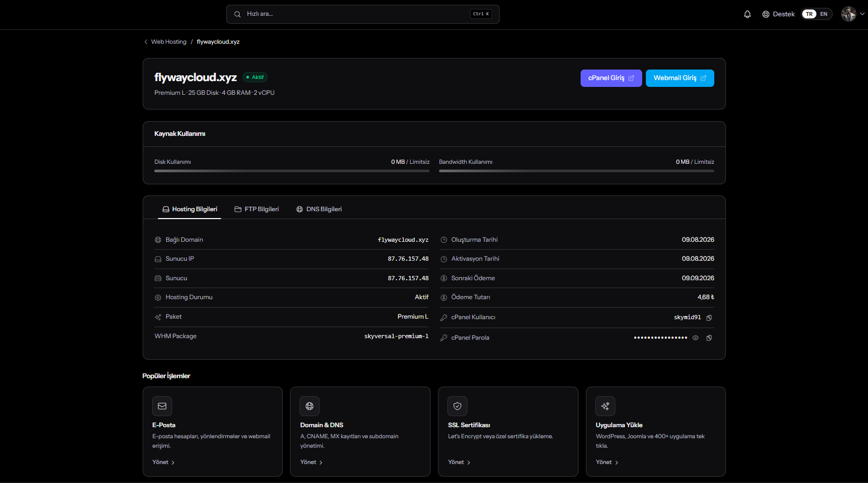Click the Disk Kullanımı progress bar

[292, 171]
